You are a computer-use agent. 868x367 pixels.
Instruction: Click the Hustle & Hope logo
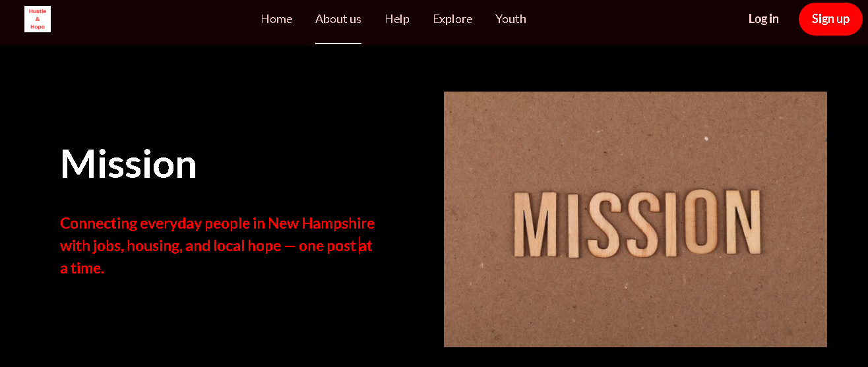[38, 19]
